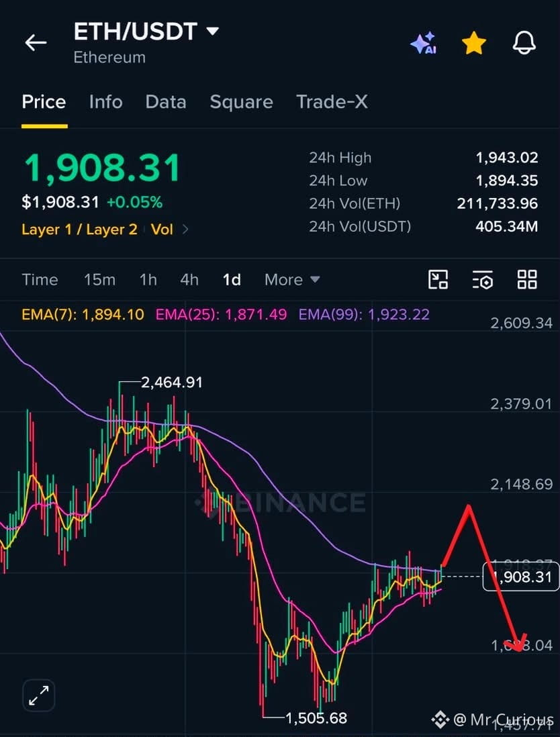Select the Price tab

coord(44,102)
